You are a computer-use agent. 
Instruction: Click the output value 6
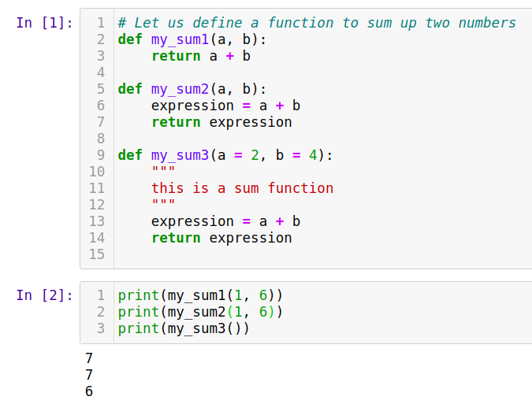pyautogui.click(x=89, y=391)
